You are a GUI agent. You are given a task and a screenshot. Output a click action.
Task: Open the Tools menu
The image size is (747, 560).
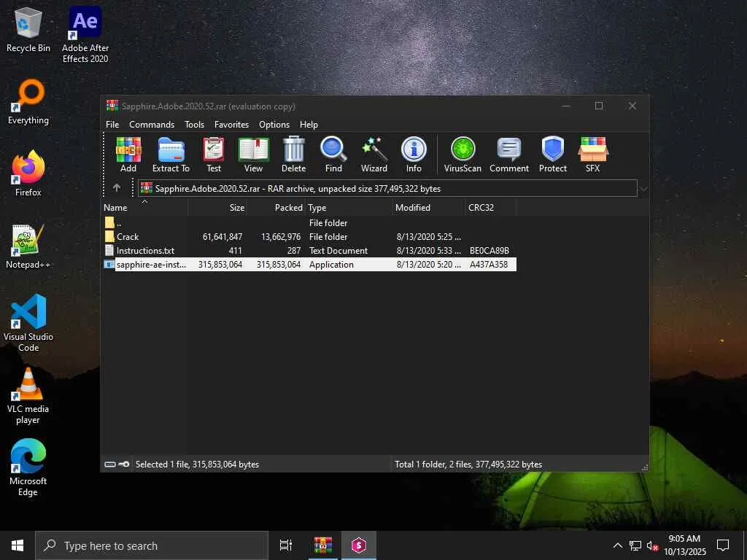point(194,124)
